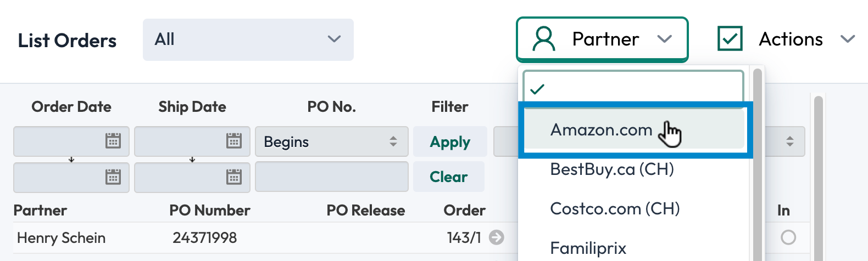The width and height of the screenshot is (868, 261).
Task: Open the Partner dropdown chevron
Action: click(x=665, y=39)
